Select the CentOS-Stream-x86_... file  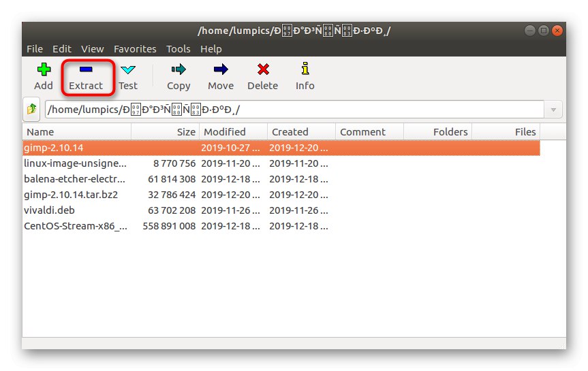tap(76, 226)
